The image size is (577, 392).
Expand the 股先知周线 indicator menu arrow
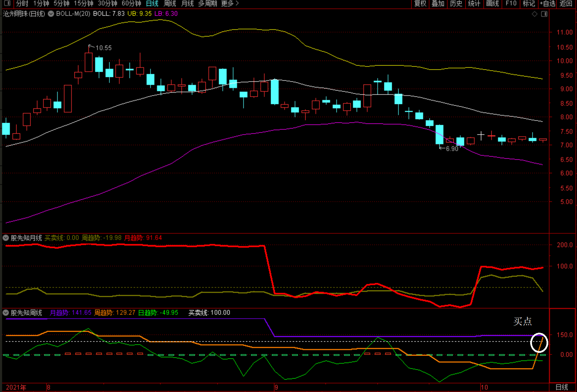(x=6, y=313)
